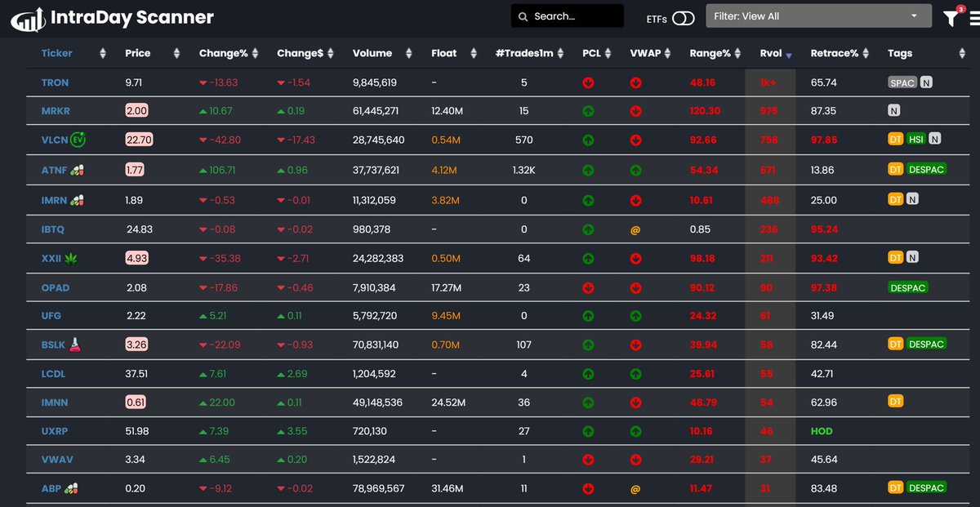Sort by VWAP column arrows
The height and width of the screenshot is (507, 980).
tap(669, 53)
